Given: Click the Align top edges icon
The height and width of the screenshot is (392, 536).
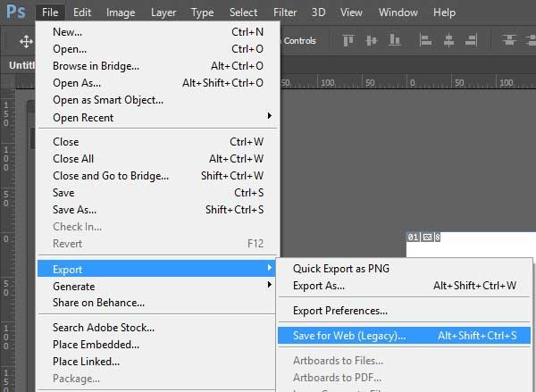Looking at the screenshot, I should coord(348,40).
